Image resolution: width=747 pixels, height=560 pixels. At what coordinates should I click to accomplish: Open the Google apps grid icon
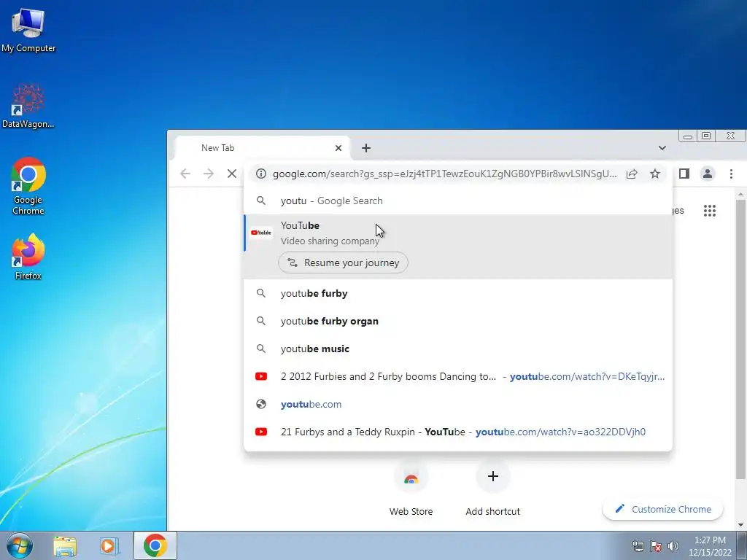coord(710,211)
